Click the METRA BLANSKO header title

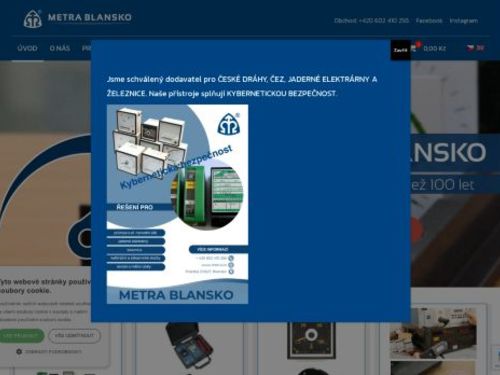coord(90,17)
